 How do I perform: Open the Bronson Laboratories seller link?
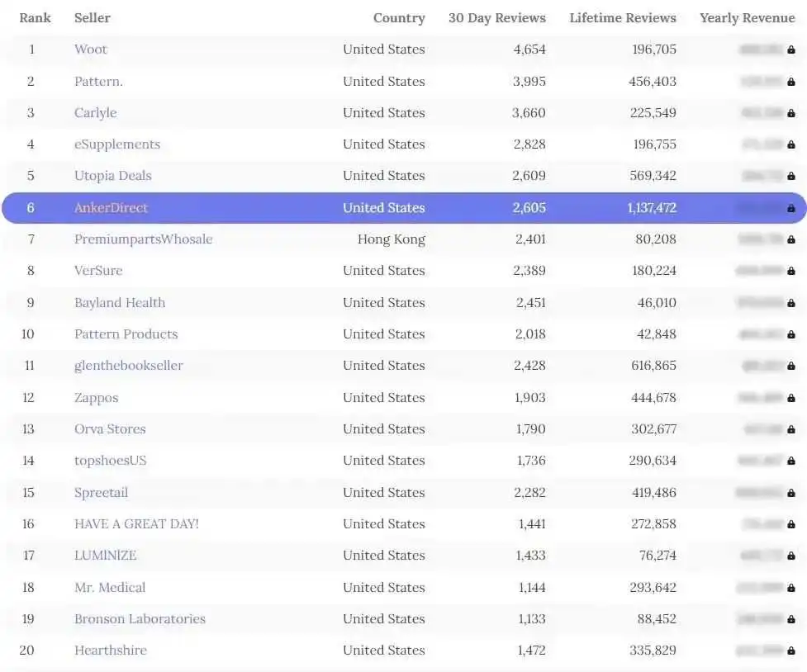point(140,619)
